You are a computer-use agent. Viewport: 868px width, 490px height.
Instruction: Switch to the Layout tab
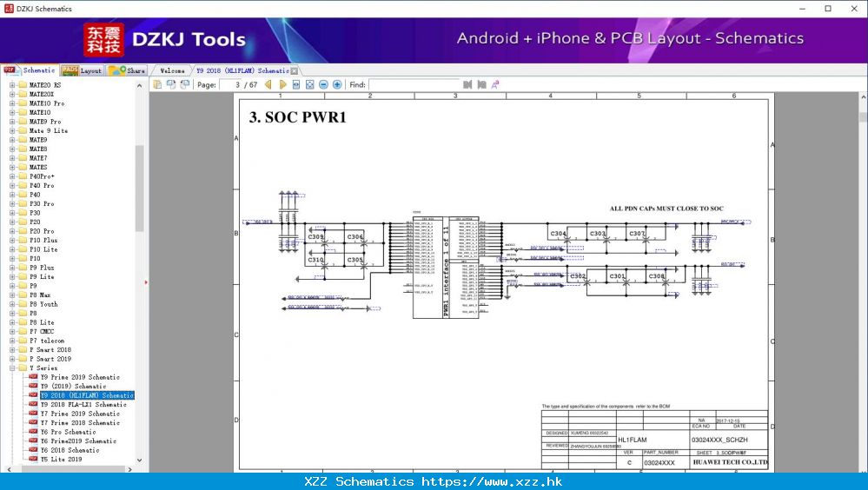[x=82, y=70]
